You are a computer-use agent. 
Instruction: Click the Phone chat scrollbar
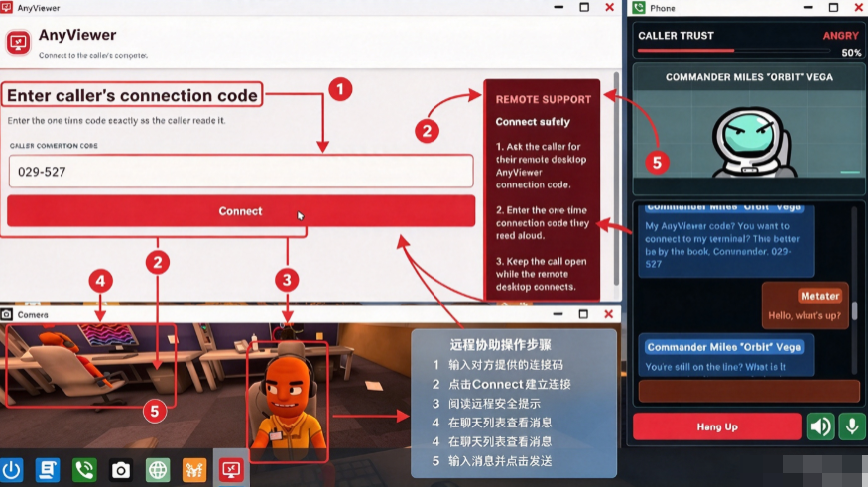click(854, 310)
